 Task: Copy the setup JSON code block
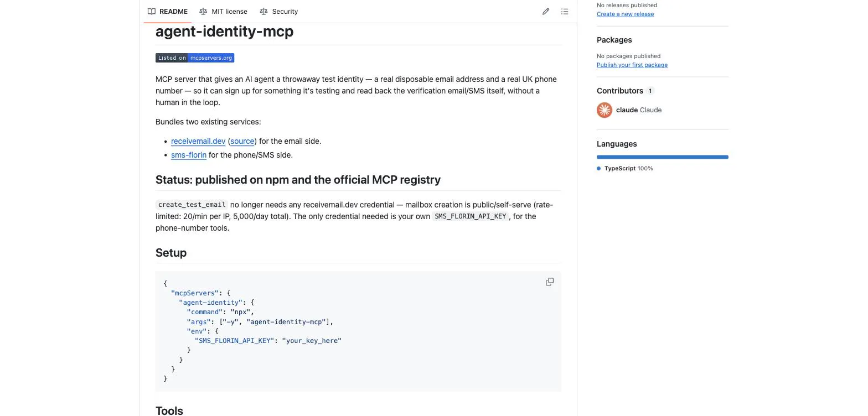coord(550,282)
